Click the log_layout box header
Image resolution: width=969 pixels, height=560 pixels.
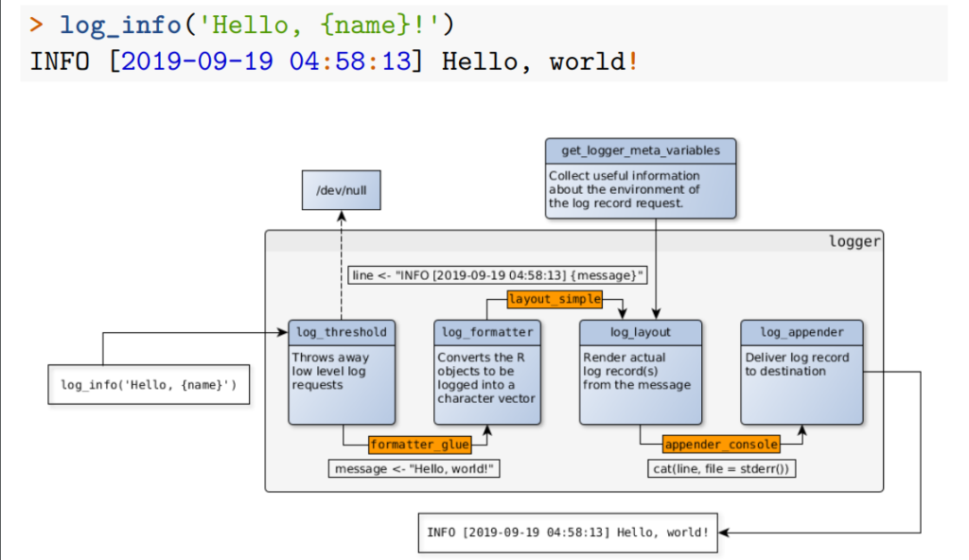[x=641, y=333]
